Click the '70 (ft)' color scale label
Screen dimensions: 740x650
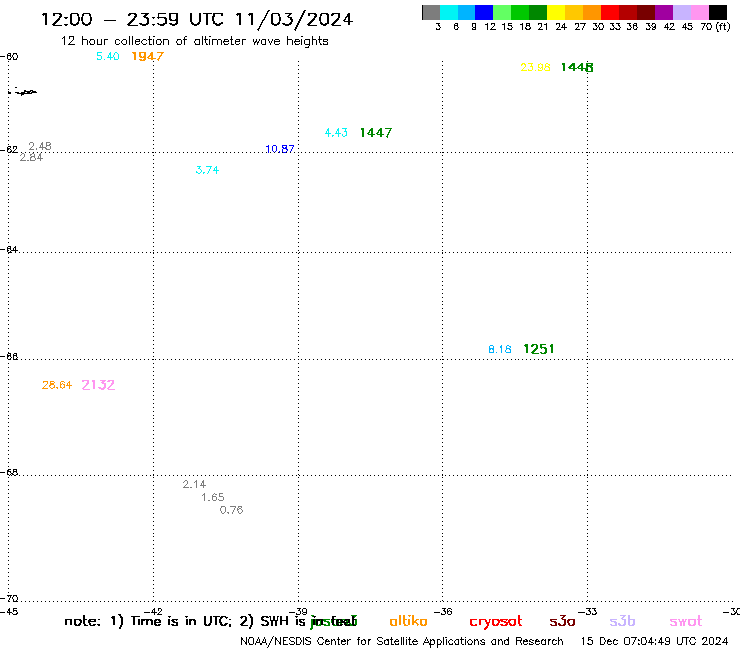coord(715,26)
